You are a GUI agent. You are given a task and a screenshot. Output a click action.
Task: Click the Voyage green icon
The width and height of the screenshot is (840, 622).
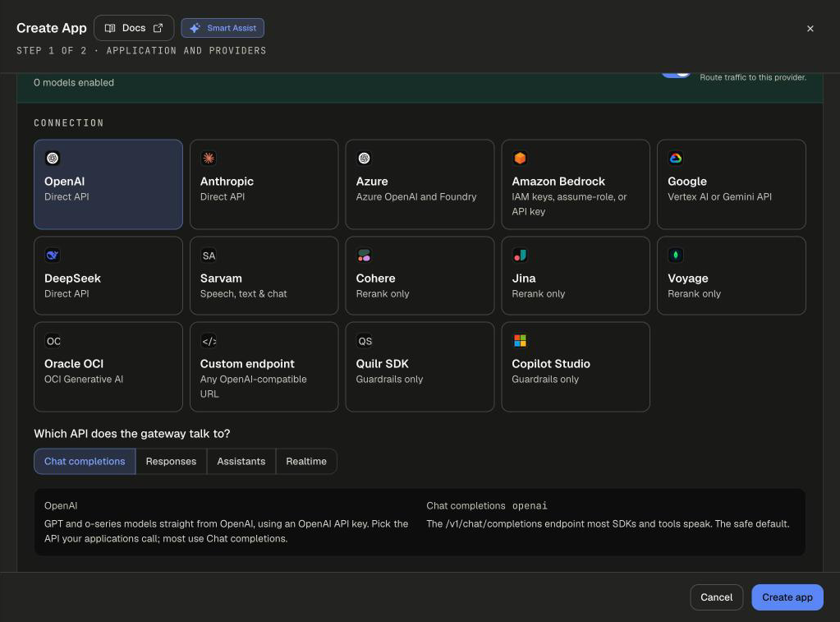click(676, 256)
